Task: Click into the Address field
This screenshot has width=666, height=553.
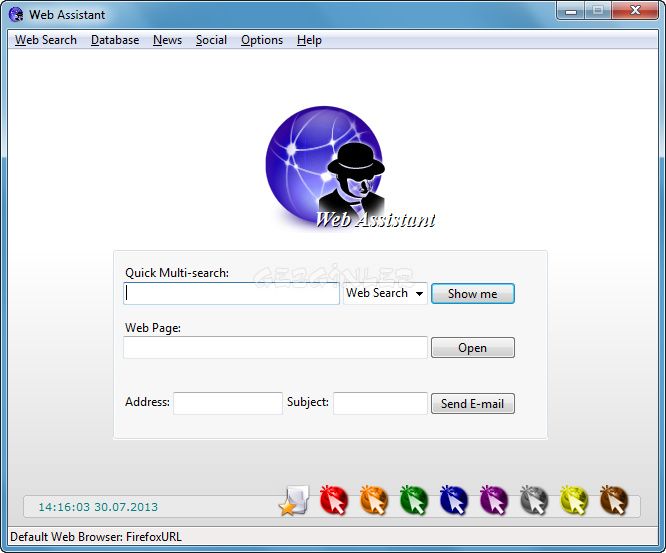Action: coord(228,403)
